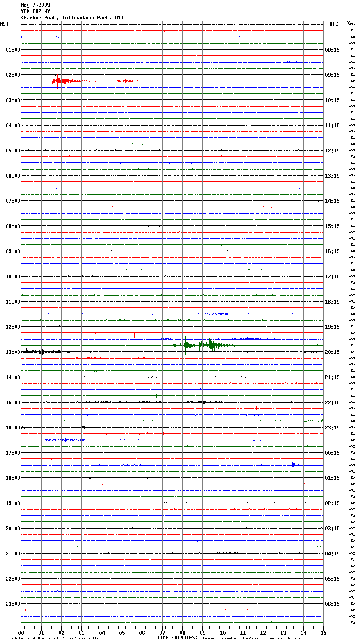
Task: Select the '03' minute tick on bottom axis
Action: pos(81,633)
